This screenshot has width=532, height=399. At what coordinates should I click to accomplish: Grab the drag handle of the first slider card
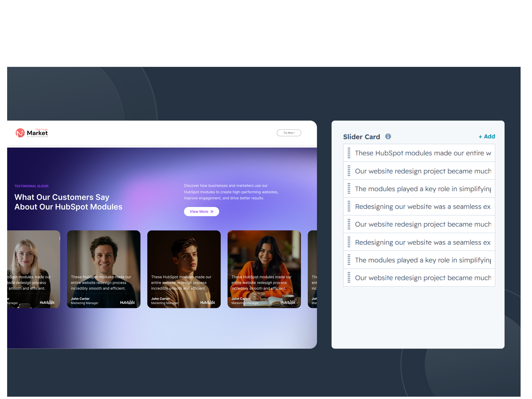349,153
